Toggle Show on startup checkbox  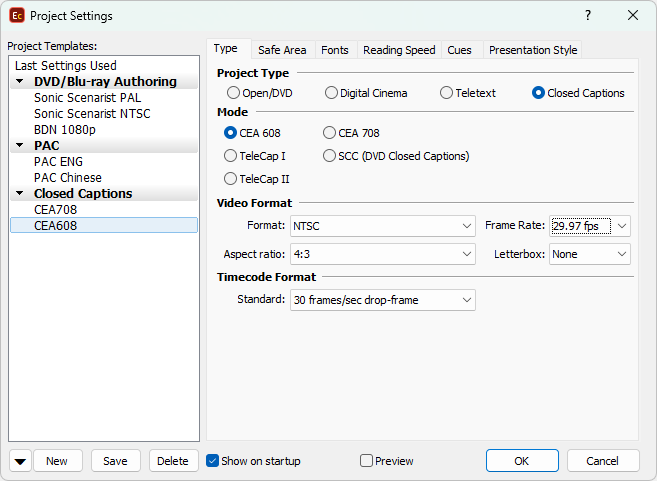pos(212,461)
